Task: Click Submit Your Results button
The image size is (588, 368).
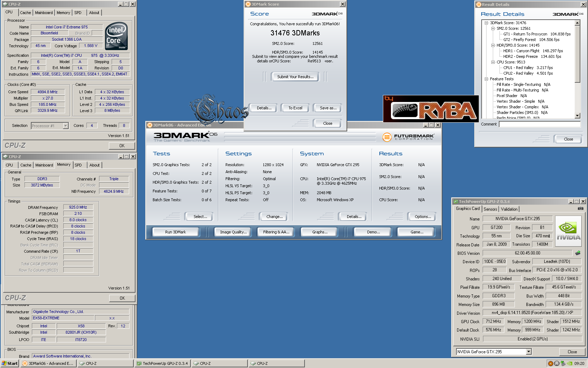Action: 295,77
